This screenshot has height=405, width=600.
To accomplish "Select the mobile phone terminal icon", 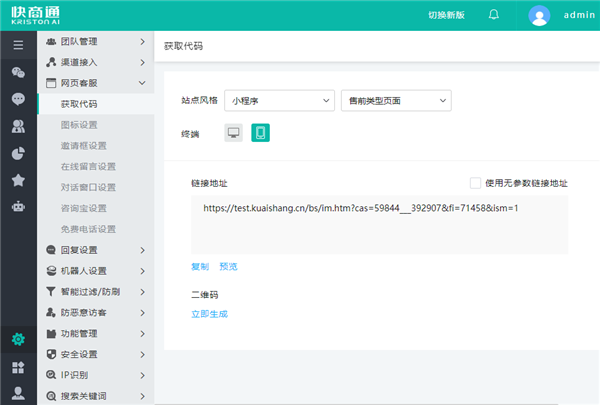I will point(260,133).
